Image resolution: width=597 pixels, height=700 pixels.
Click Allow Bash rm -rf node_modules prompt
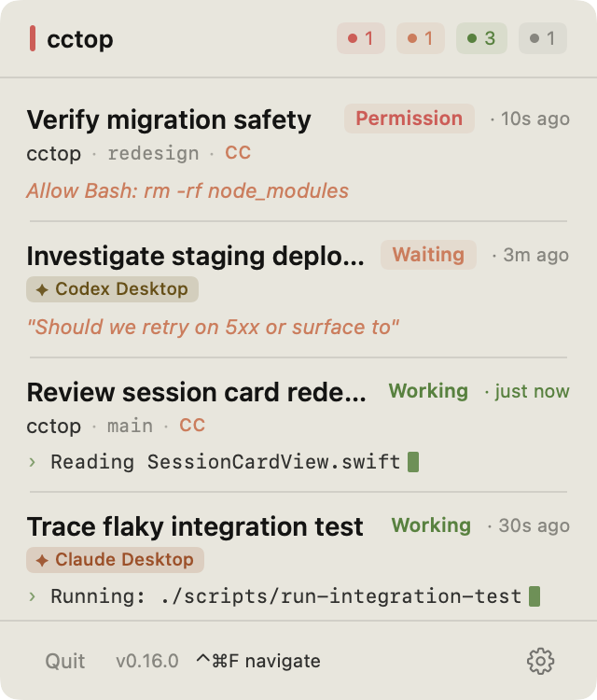pyautogui.click(x=187, y=191)
